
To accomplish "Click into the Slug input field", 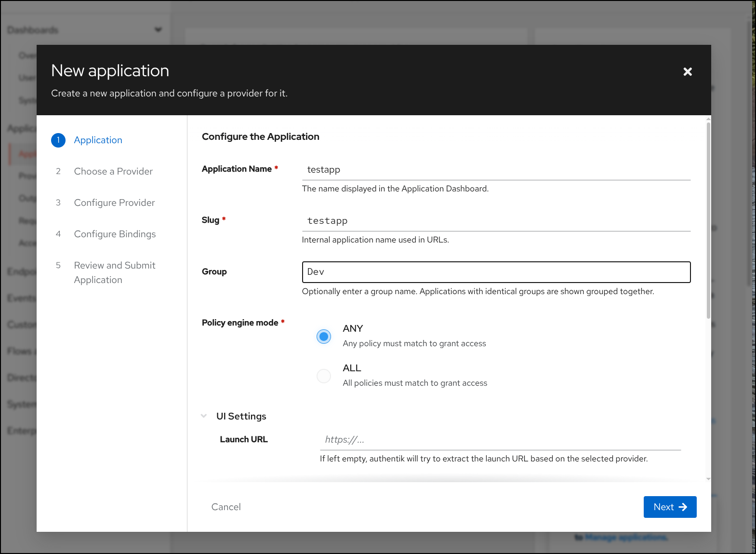I will (x=496, y=221).
